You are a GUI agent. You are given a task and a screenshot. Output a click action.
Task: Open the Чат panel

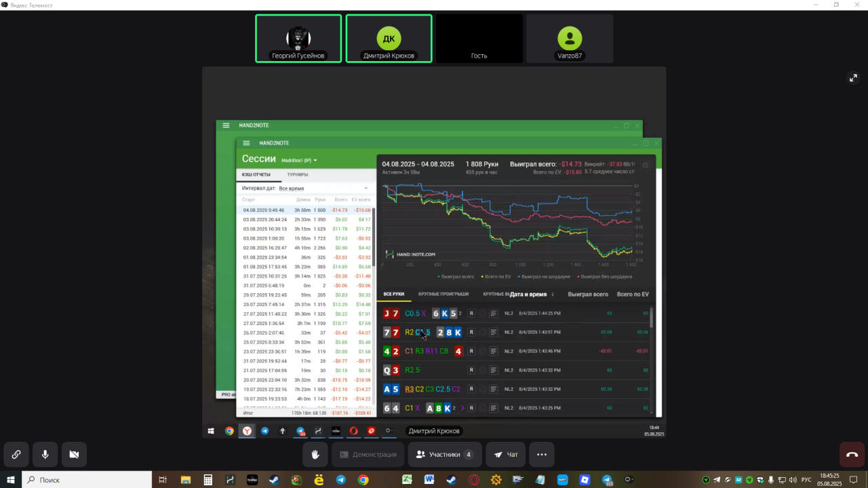tap(506, 455)
